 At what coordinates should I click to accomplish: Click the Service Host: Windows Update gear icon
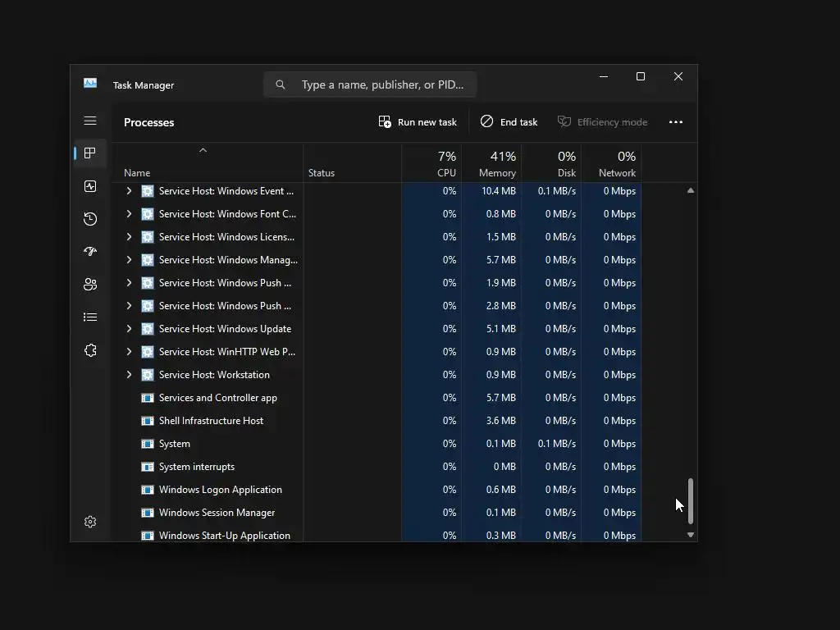[148, 329]
